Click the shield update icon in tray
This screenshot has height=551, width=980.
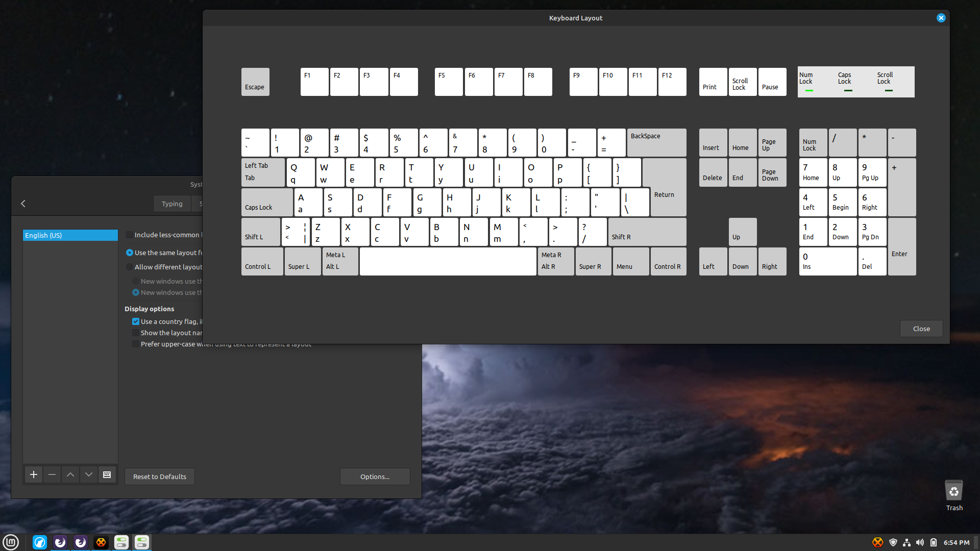893,542
